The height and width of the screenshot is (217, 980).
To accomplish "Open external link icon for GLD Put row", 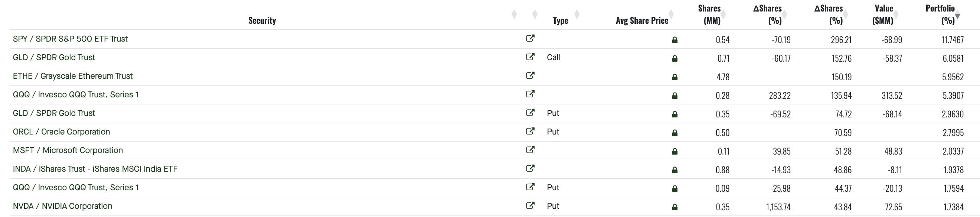I will 530,113.
